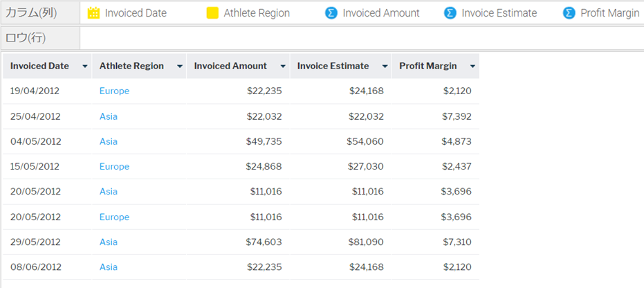This screenshot has height=288, width=644.
Task: Click the yellow Athlete Region dimension icon
Action: pyautogui.click(x=212, y=12)
